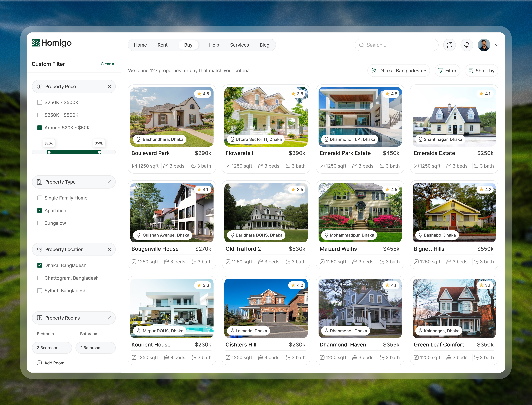The height and width of the screenshot is (405, 532).
Task: Open the chat messages icon
Action: pos(449,45)
